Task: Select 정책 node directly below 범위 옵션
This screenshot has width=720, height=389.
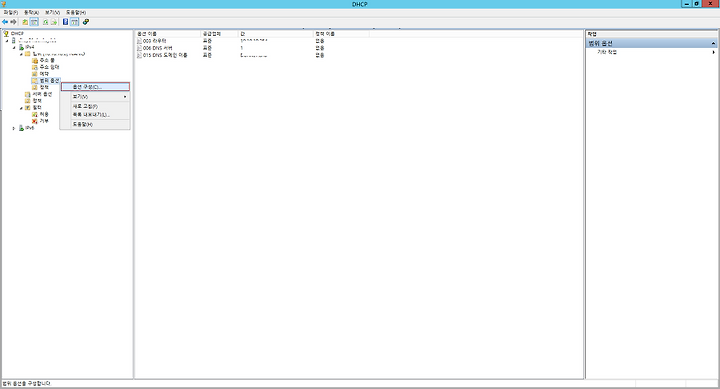Action: pyautogui.click(x=44, y=87)
